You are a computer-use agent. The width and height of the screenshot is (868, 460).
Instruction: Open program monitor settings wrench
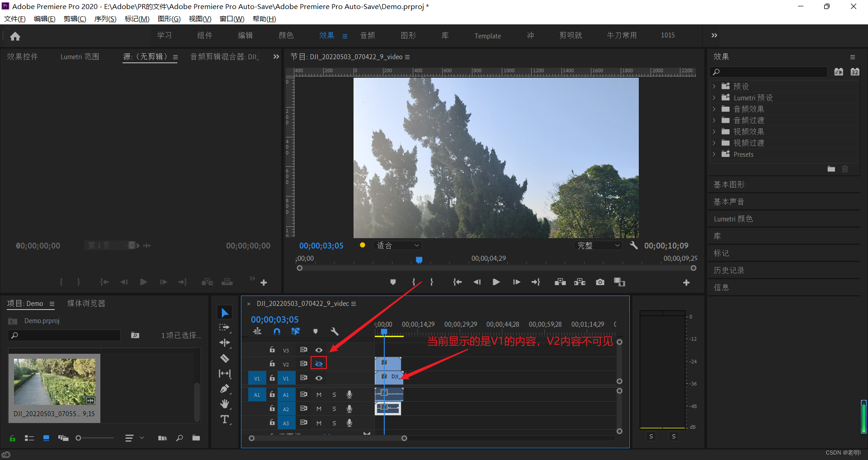point(634,245)
